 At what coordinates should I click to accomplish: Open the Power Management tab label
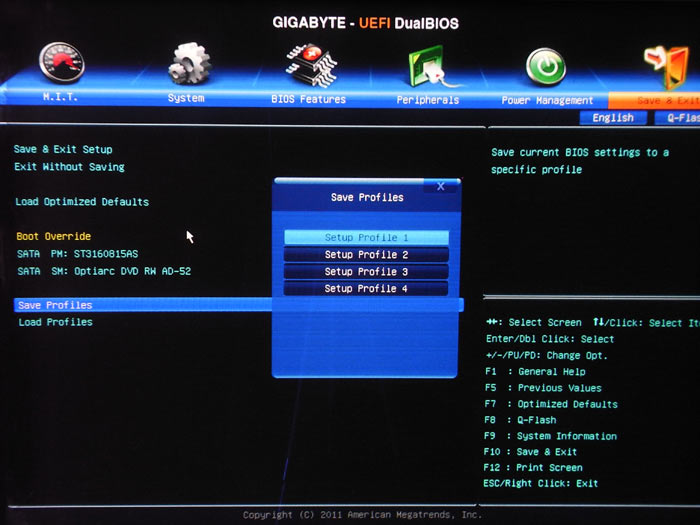(x=547, y=100)
